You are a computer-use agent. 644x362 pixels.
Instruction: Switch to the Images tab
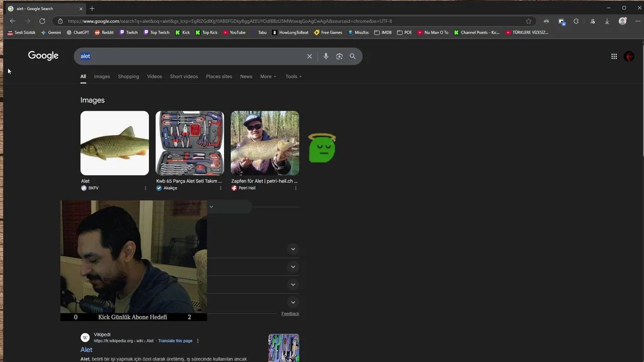pos(102,76)
